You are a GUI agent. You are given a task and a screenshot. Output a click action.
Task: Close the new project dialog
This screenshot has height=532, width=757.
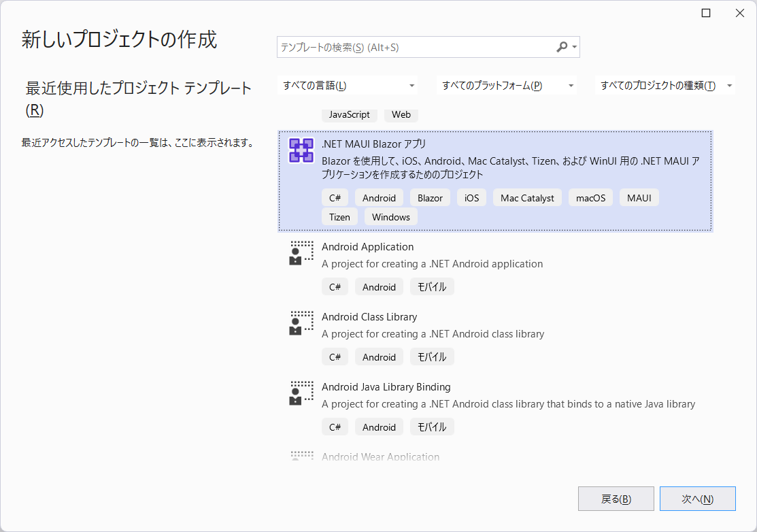tap(739, 13)
